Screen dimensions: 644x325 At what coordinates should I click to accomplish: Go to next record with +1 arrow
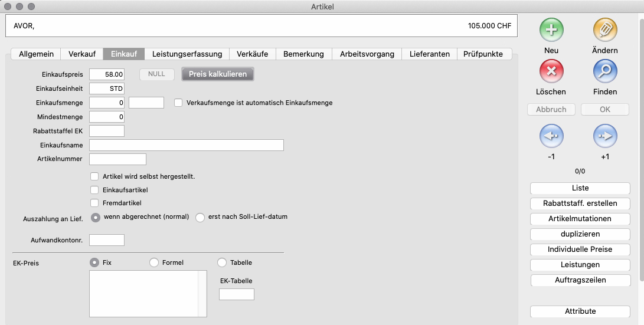coord(605,136)
